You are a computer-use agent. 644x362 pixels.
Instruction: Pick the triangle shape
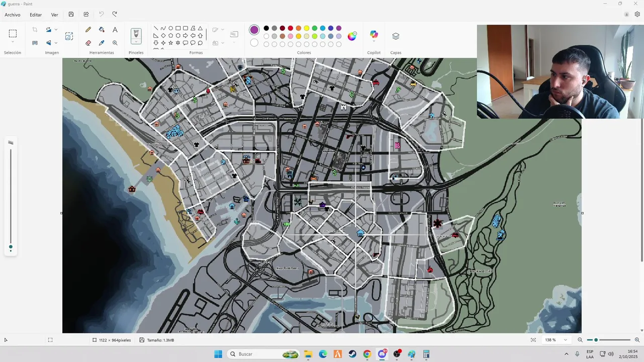[x=200, y=29]
